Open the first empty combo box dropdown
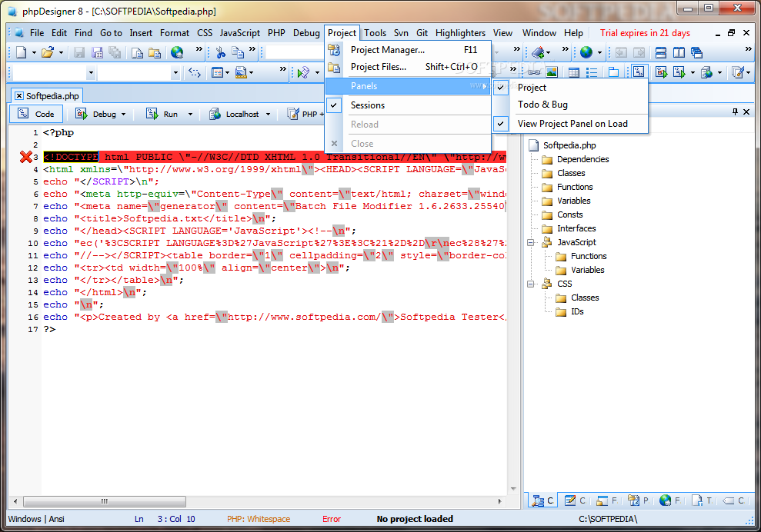Viewport: 761px width, 532px height. 91,73
